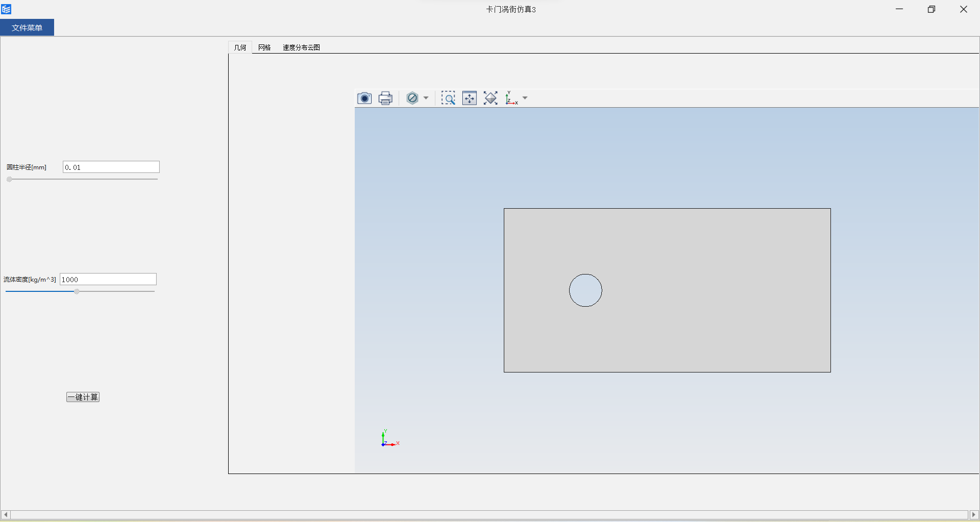The height and width of the screenshot is (522, 980).
Task: Click the image snapshot camera icon
Action: (364, 98)
